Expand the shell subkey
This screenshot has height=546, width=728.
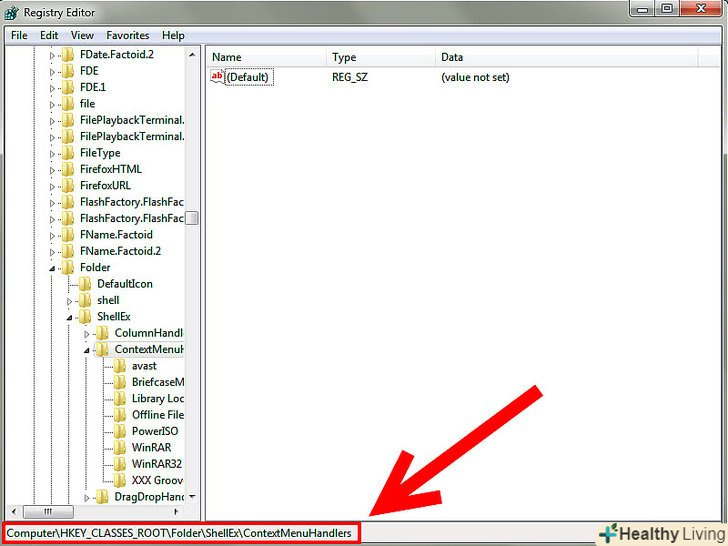coord(70,301)
